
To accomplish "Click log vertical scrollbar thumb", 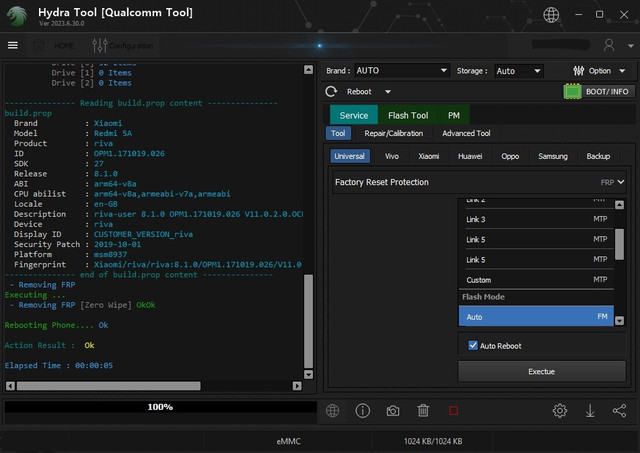I will click(x=309, y=321).
